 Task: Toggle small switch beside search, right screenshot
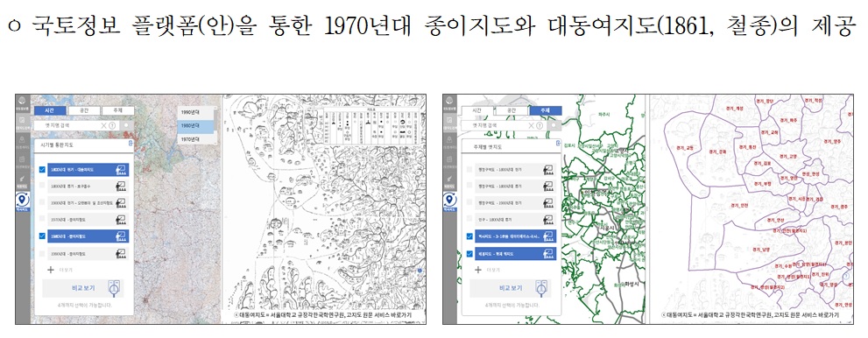(554, 126)
